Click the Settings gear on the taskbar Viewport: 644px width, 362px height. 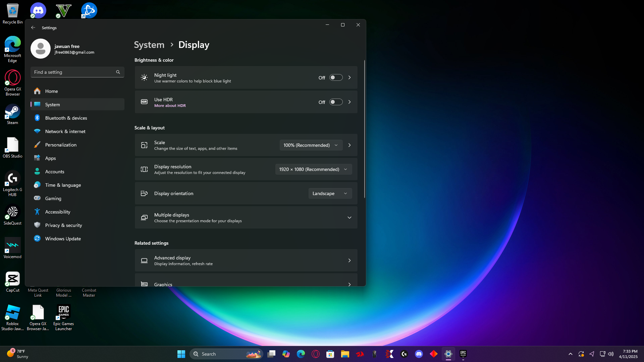tap(448, 354)
